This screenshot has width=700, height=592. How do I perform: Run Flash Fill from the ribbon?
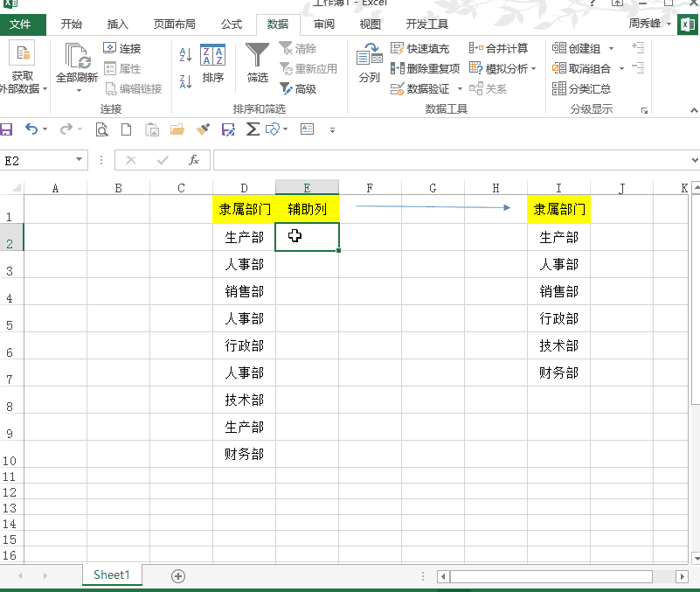tap(419, 48)
